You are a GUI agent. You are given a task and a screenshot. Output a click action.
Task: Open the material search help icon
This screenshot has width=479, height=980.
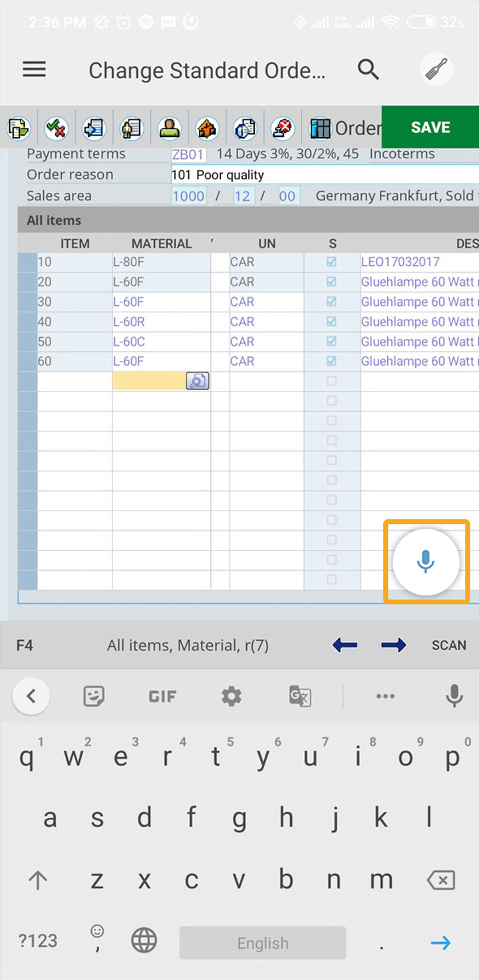[198, 381]
